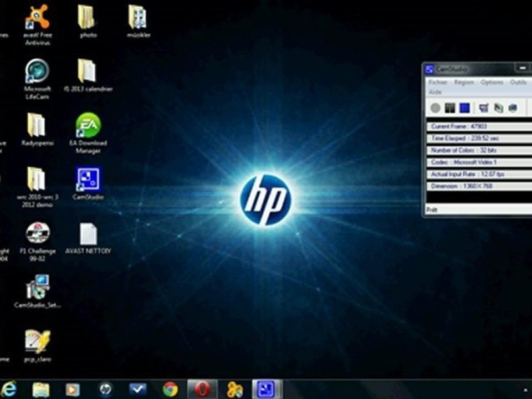Click the CamStudio title bar icon
Image resolution: width=532 pixels, height=399 pixels.
tap(429, 69)
